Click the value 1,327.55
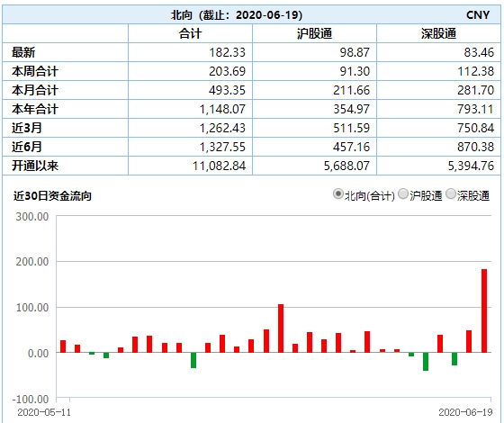The width and height of the screenshot is (504, 423). (x=222, y=148)
